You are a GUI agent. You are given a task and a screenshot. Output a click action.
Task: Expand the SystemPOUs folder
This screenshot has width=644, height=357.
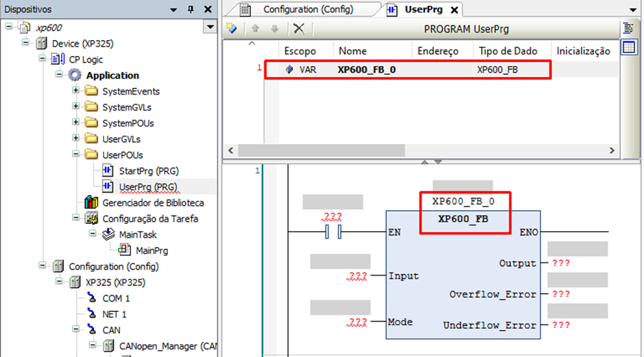(x=76, y=122)
